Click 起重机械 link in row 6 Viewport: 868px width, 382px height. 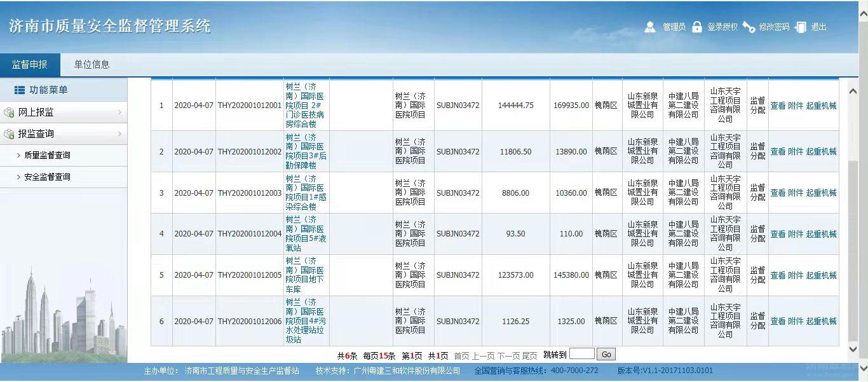pos(821,321)
